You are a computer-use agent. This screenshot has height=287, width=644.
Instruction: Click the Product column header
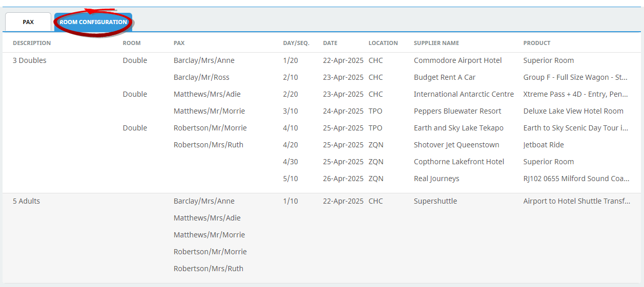click(x=536, y=43)
